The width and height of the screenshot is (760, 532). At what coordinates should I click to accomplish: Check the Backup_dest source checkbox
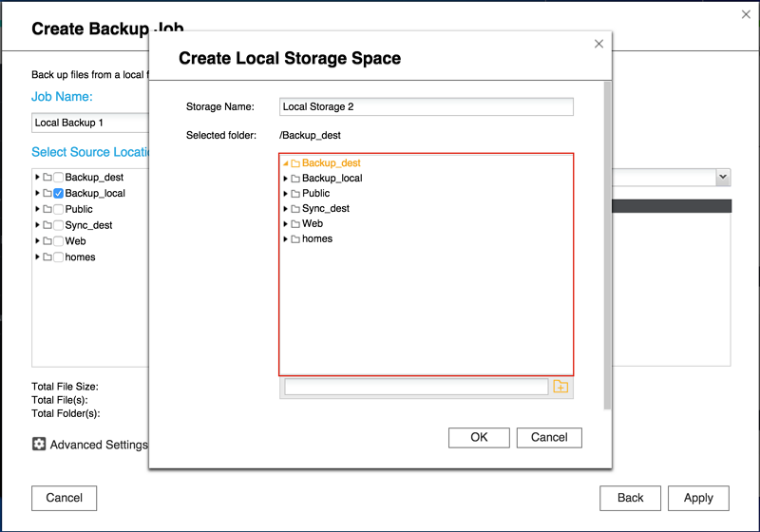click(59, 178)
